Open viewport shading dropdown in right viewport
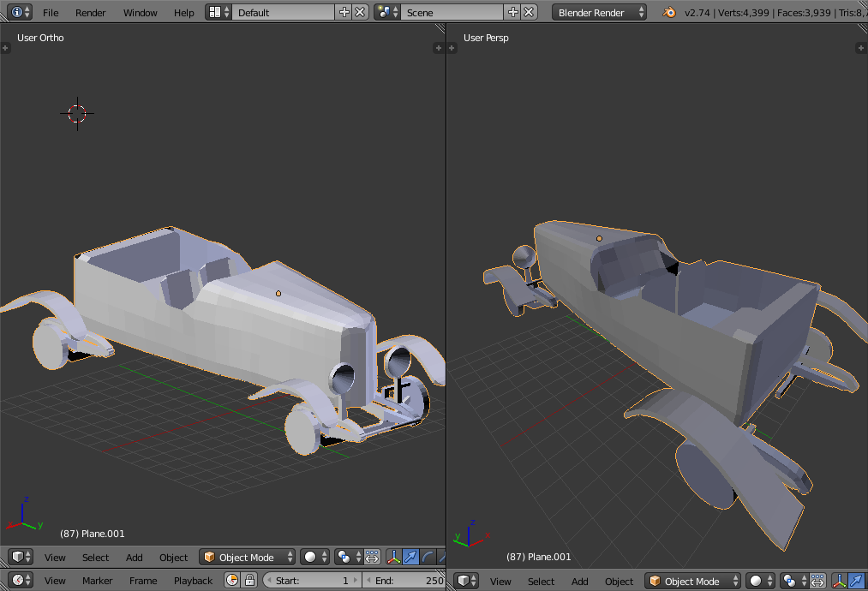 (x=760, y=581)
